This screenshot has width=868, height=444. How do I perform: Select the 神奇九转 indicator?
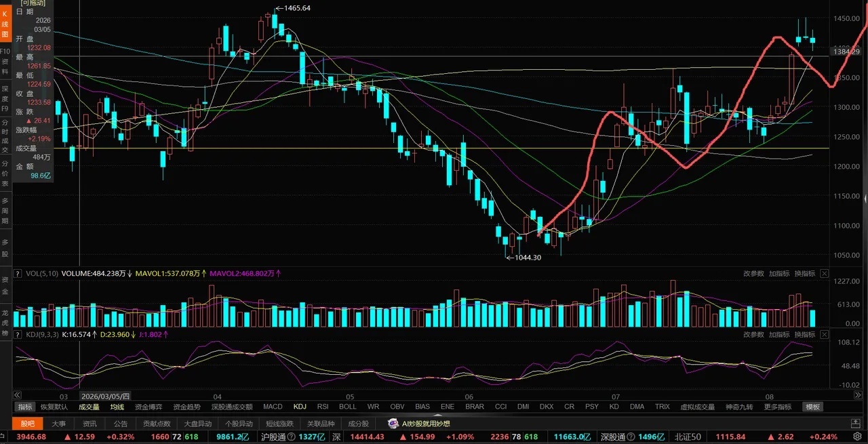(x=739, y=407)
